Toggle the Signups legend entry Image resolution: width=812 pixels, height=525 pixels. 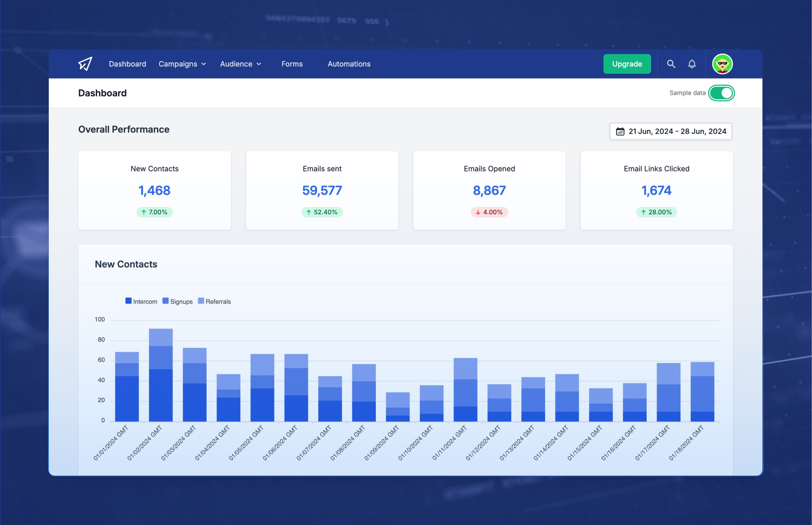tap(177, 301)
